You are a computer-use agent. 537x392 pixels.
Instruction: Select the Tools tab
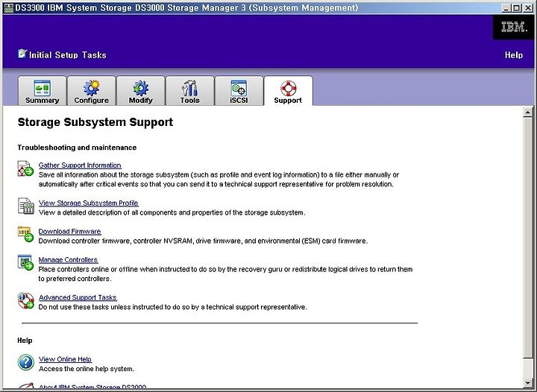click(x=189, y=91)
